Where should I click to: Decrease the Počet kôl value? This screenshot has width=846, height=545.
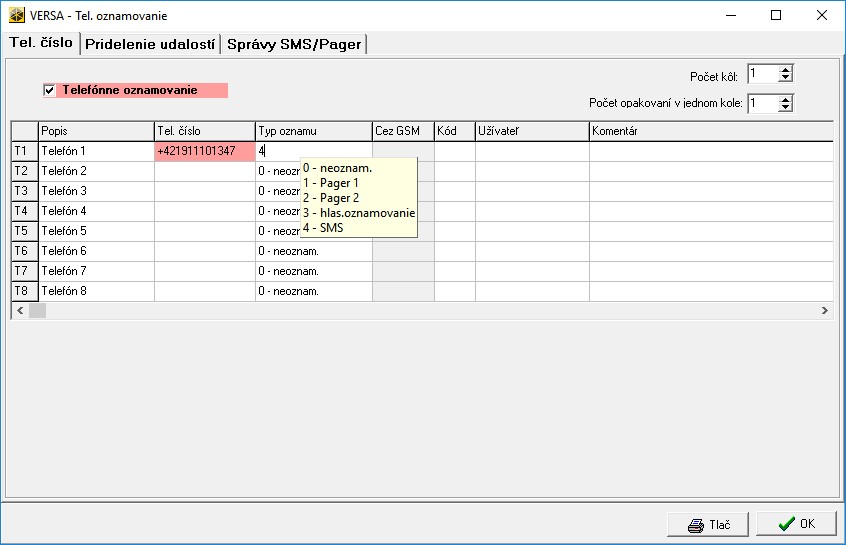pos(786,78)
